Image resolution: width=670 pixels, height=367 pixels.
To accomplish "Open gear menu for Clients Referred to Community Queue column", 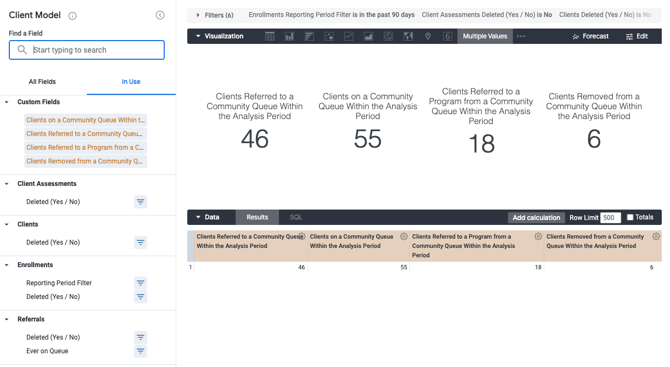I will pyautogui.click(x=302, y=236).
